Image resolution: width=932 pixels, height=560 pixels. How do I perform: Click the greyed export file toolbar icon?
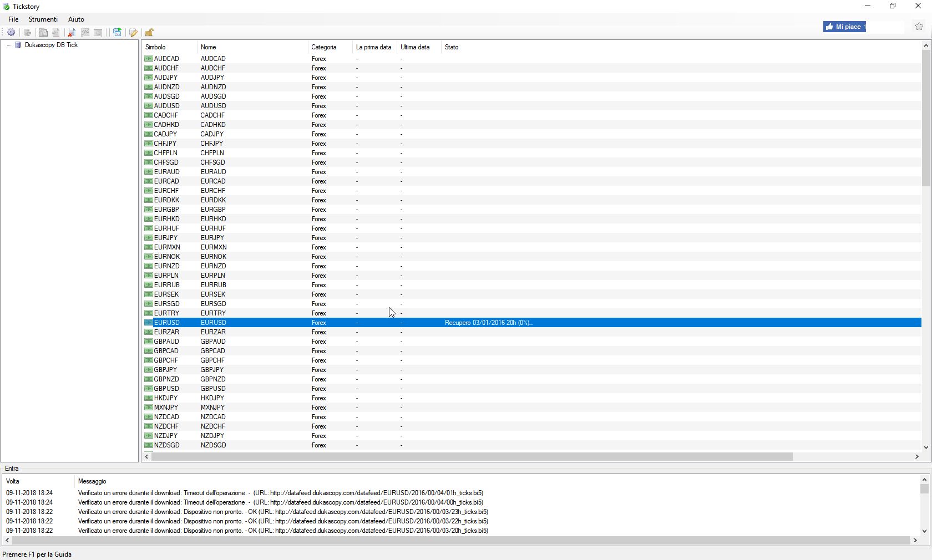coord(55,32)
